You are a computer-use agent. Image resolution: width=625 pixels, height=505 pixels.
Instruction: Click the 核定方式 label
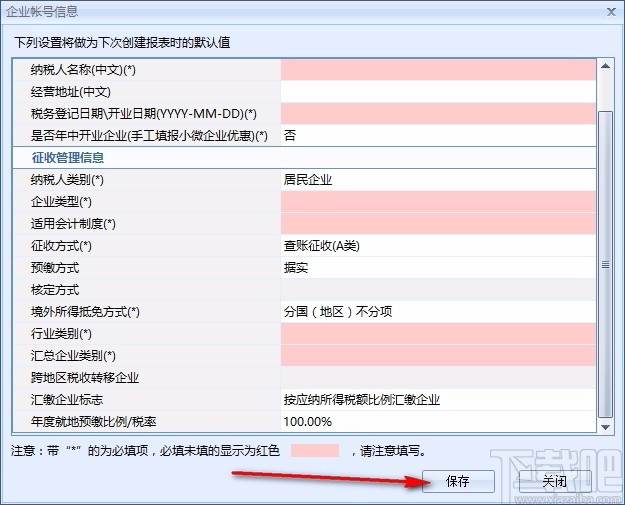[55, 290]
